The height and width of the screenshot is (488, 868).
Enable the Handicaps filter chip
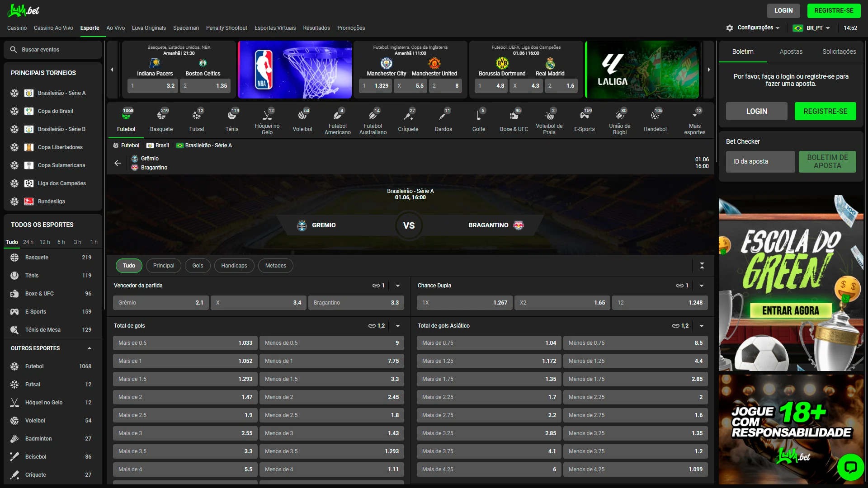(234, 266)
